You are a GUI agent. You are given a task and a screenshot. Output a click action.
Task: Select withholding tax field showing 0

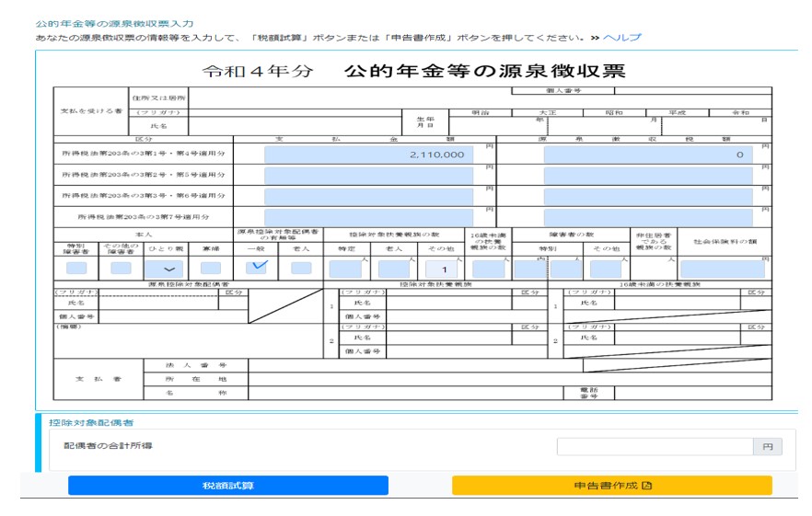(648, 155)
